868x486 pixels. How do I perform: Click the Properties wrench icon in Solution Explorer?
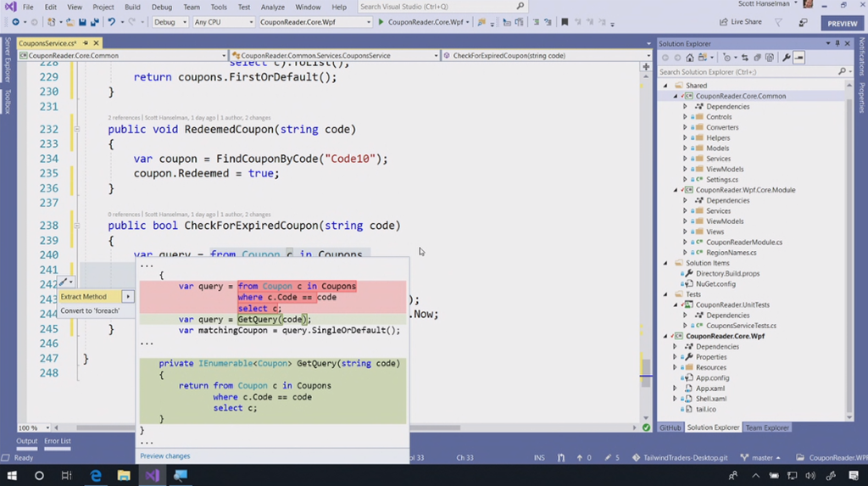coord(787,58)
